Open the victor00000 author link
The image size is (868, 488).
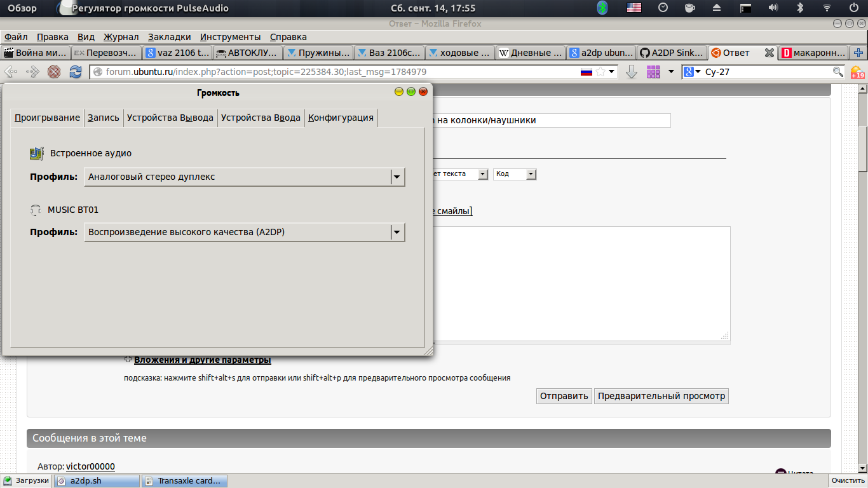tap(90, 466)
